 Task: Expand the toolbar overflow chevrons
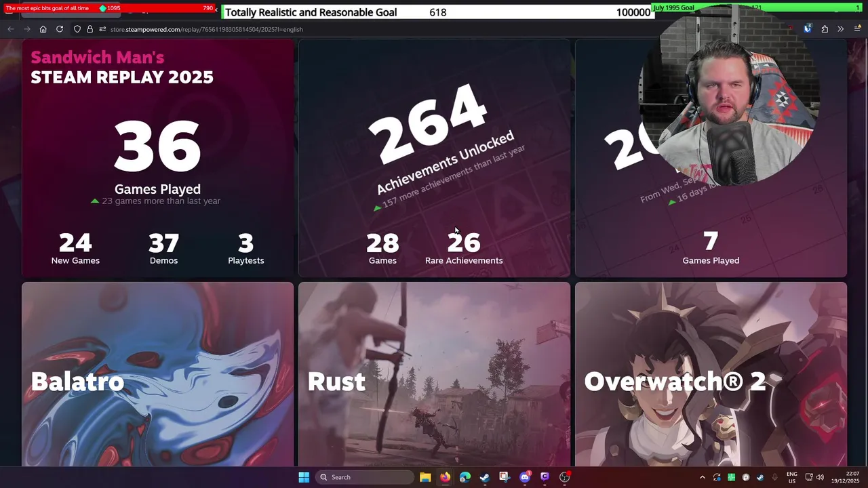(840, 29)
